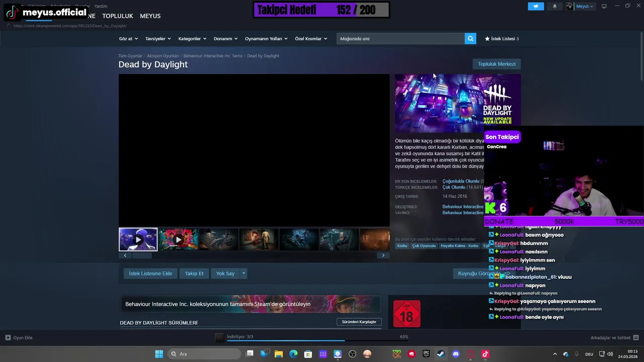
Task: Click the page vertical scrollbar
Action: pyautogui.click(x=641, y=55)
